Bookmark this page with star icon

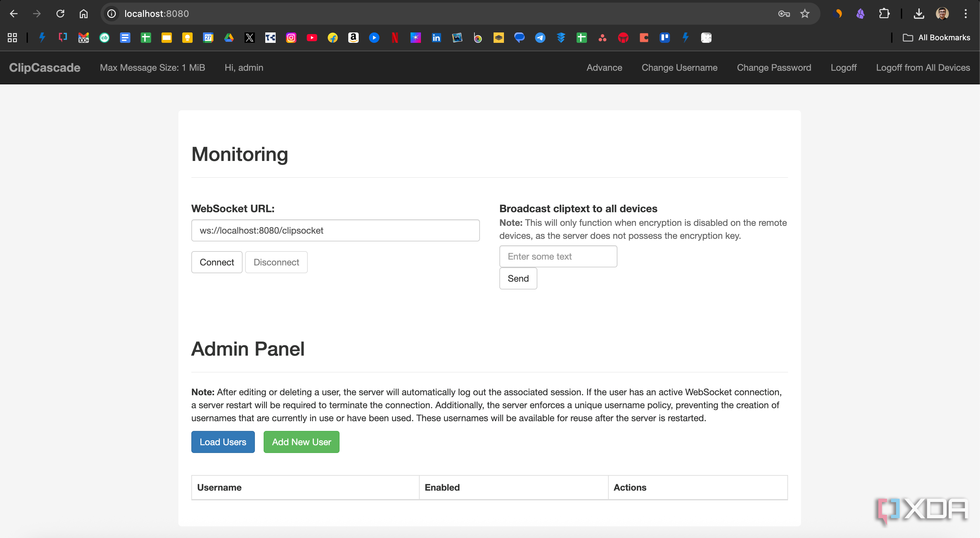[805, 14]
